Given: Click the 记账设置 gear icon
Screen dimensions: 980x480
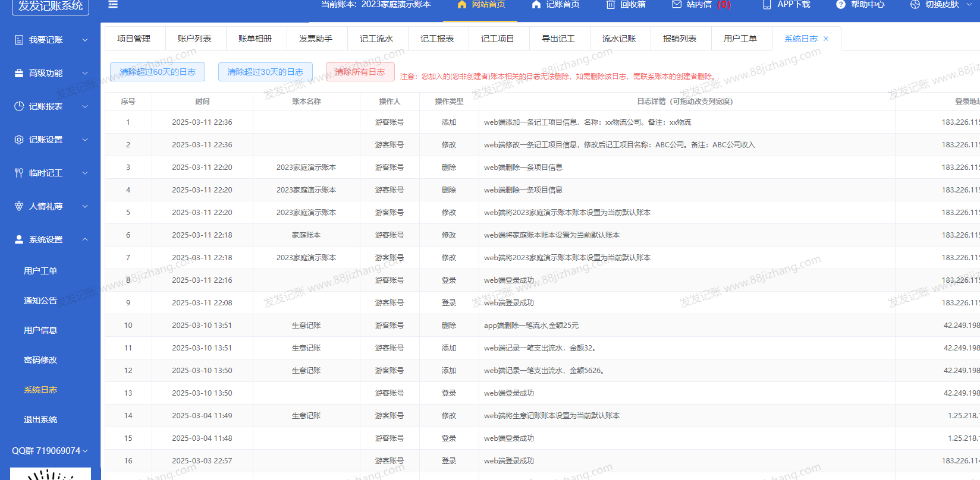Looking at the screenshot, I should coord(19,140).
